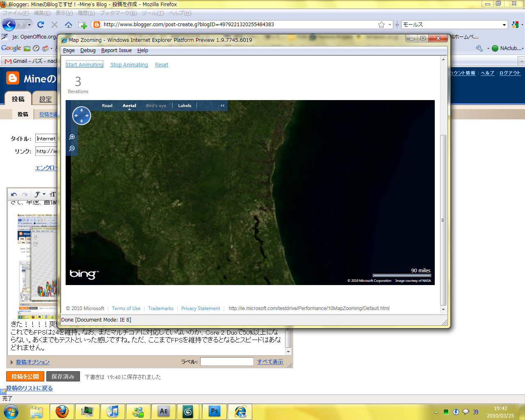Expand the Firefox search box dropdown
Image resolution: width=525 pixels, height=420 pixels.
tap(504, 25)
